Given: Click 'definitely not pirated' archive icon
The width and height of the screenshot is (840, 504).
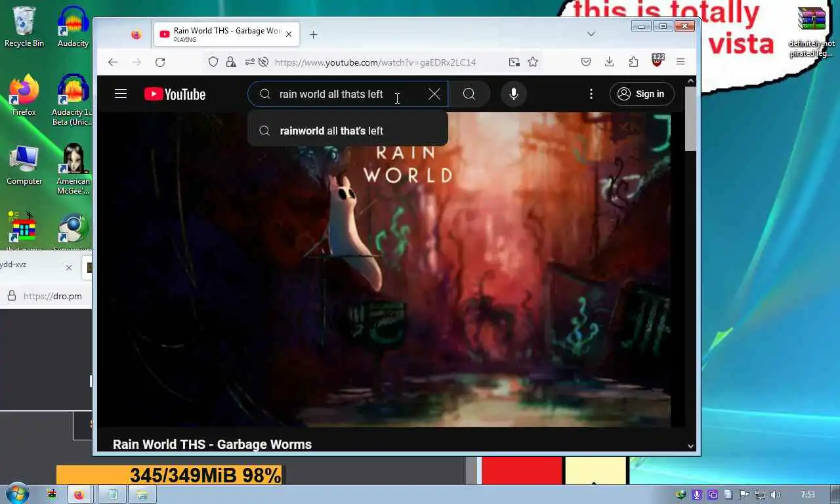Looking at the screenshot, I should point(812,32).
